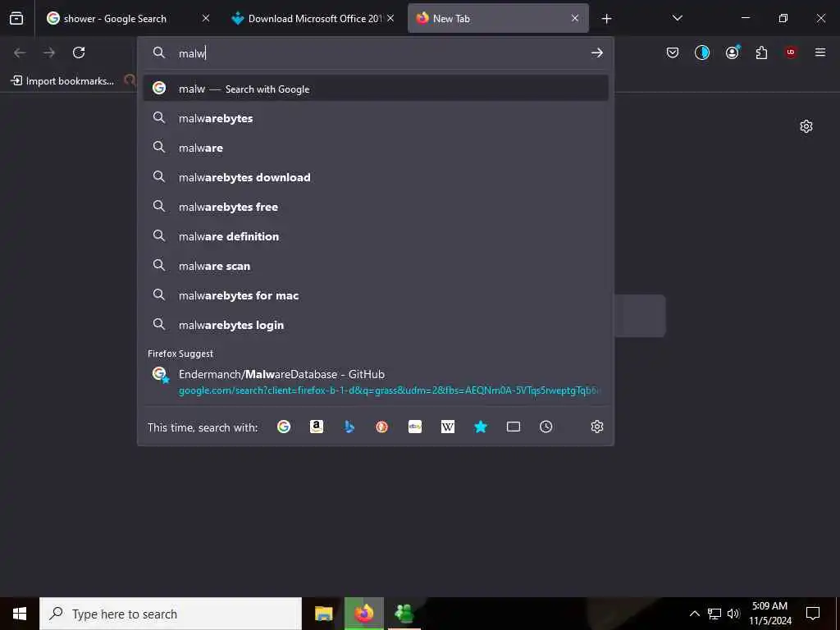Open File Explorer from taskbar
This screenshot has width=840, height=630.
323,614
